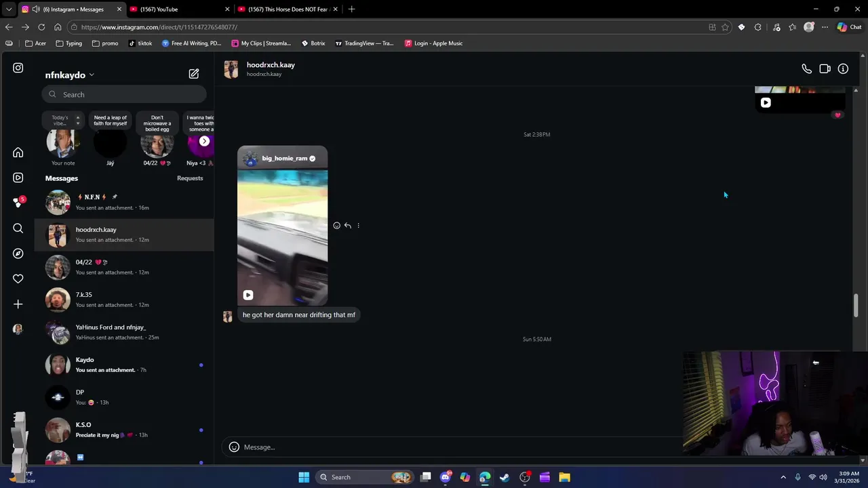
Task: Open emoji picker in message box
Action: coord(234,447)
